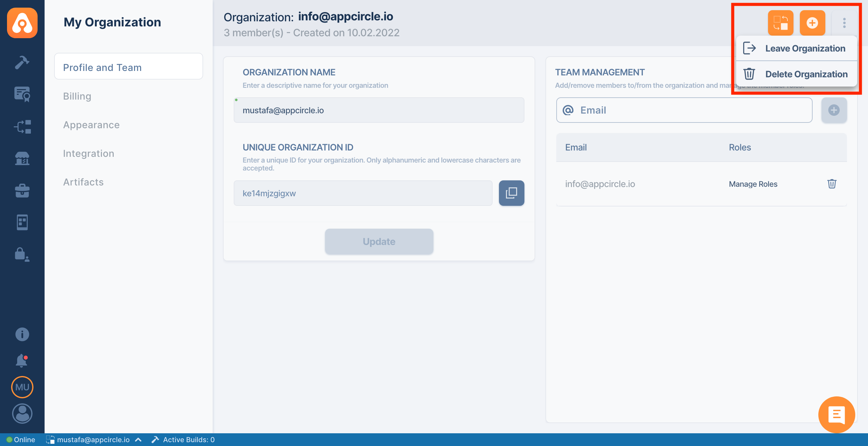868x446 pixels.
Task: Click the Update button
Action: (379, 242)
